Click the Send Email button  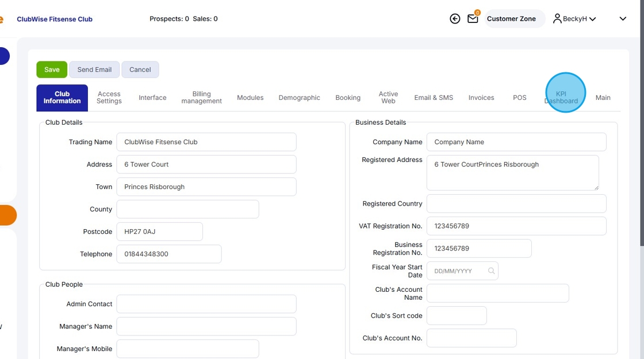pyautogui.click(x=94, y=70)
